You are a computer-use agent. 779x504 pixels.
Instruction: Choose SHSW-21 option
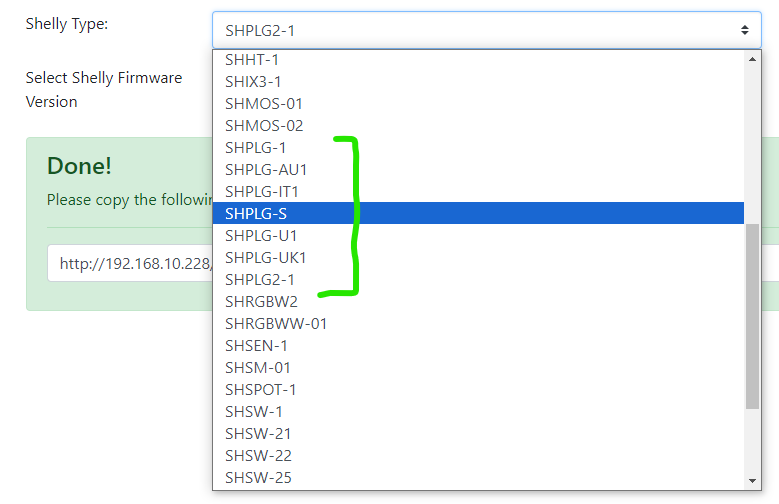point(478,433)
